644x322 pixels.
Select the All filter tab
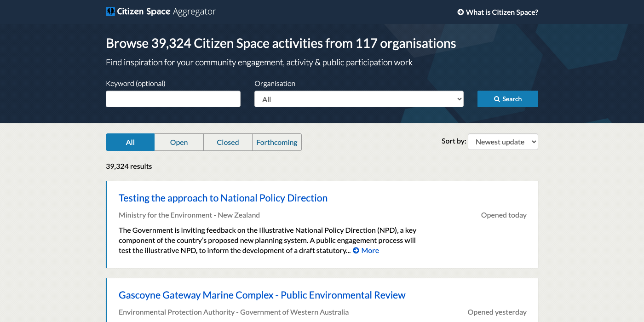point(130,142)
